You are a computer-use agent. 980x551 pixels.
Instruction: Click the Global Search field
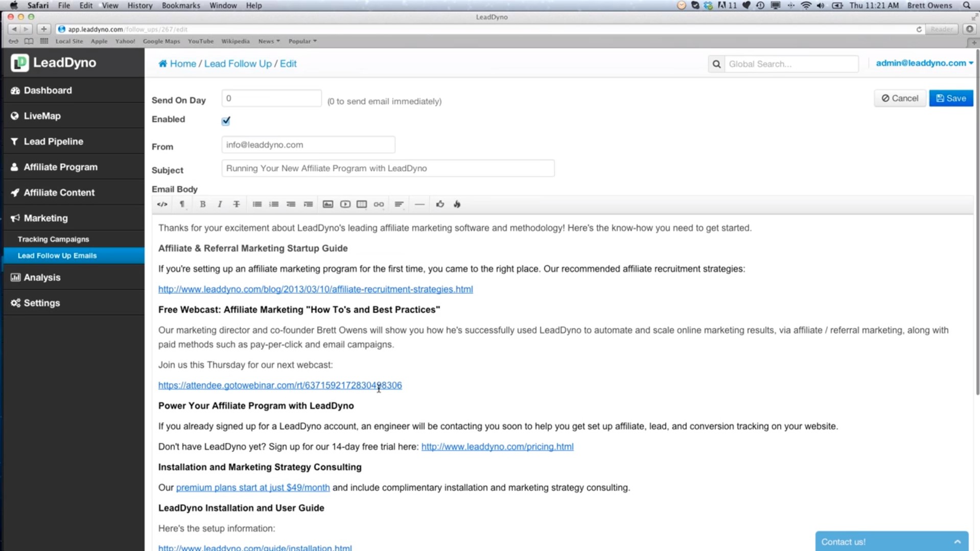(791, 64)
